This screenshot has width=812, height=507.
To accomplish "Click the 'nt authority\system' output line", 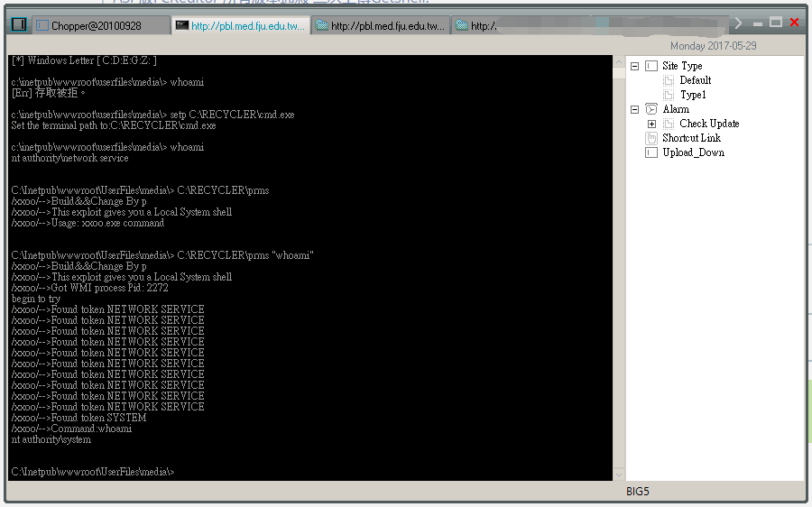I will [51, 439].
